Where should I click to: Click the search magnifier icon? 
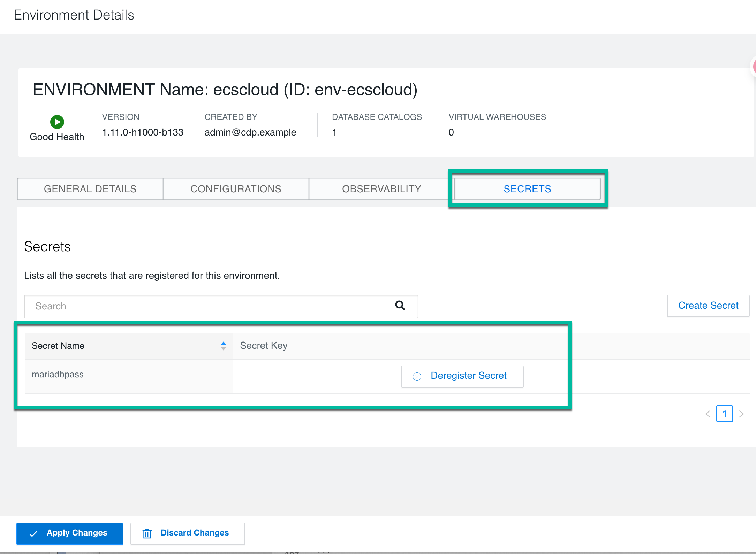pyautogui.click(x=400, y=306)
